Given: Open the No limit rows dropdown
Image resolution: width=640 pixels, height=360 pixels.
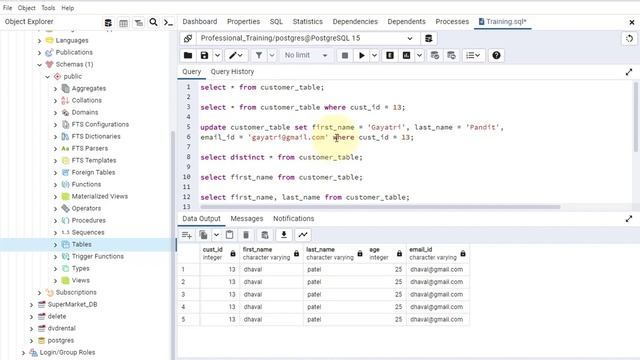Looking at the screenshot, I should pyautogui.click(x=306, y=55).
